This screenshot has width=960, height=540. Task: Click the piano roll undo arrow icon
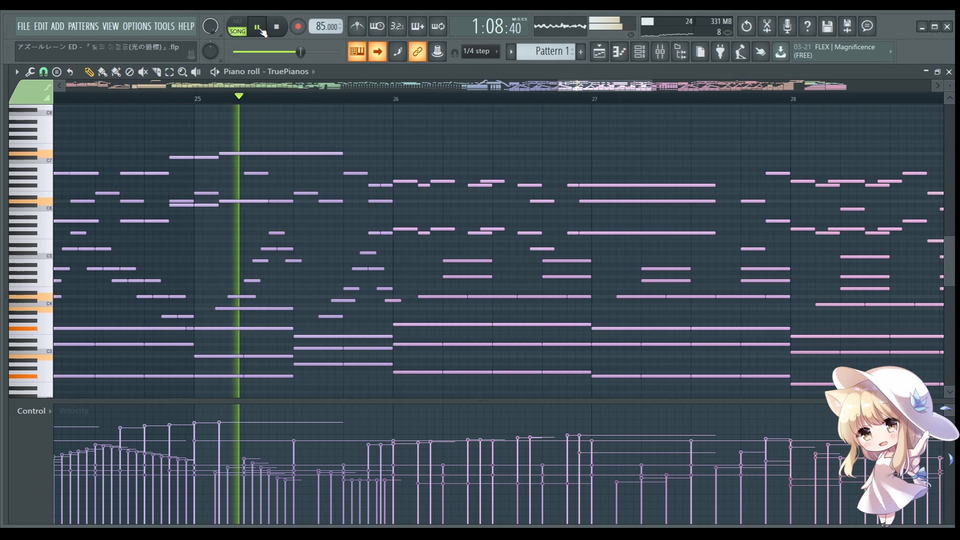70,72
